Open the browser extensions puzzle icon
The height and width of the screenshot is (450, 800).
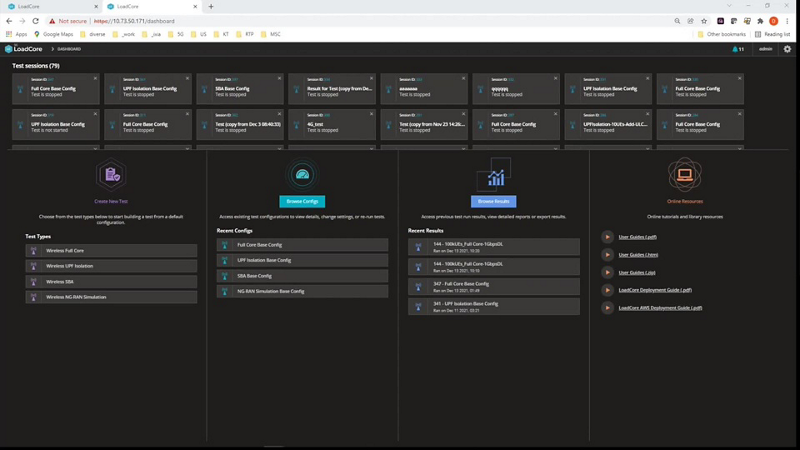pos(760,21)
